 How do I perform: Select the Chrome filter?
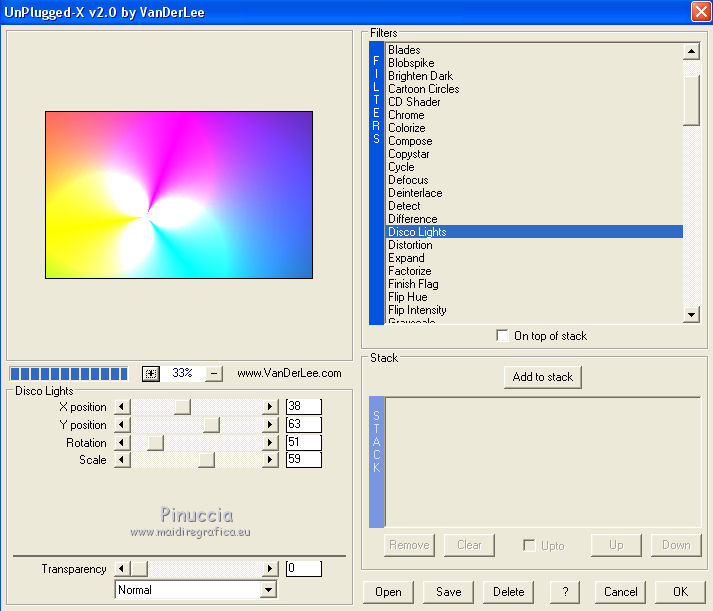tap(534, 115)
